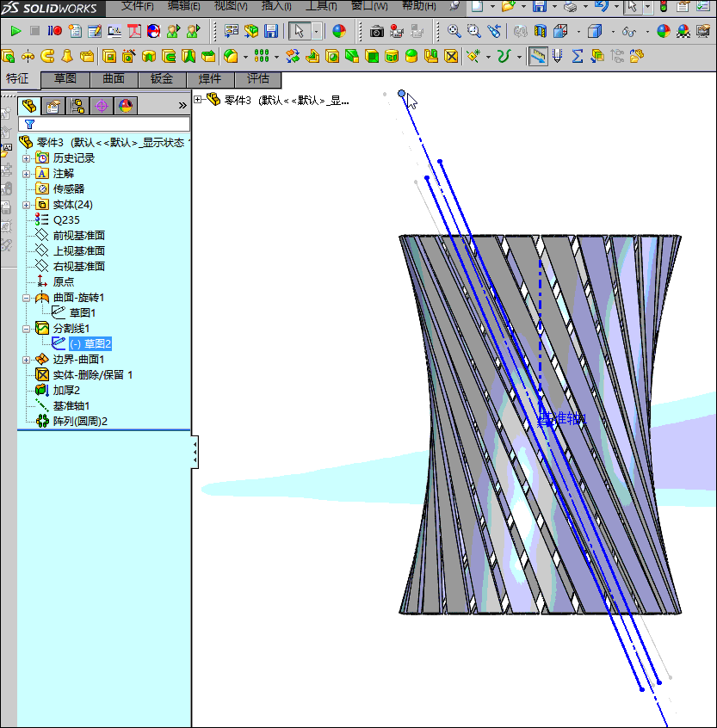
Task: Click the Hide/Show Items glasses icon
Action: (x=628, y=31)
